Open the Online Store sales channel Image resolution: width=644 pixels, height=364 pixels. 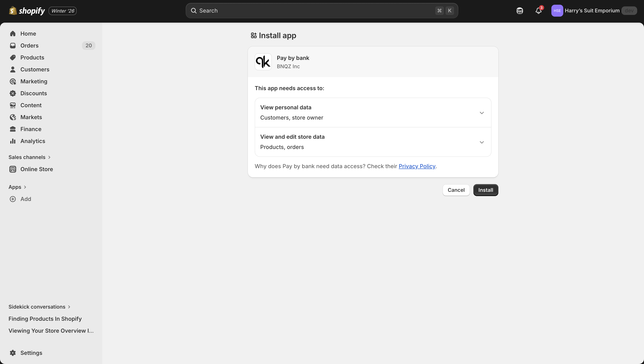(37, 169)
